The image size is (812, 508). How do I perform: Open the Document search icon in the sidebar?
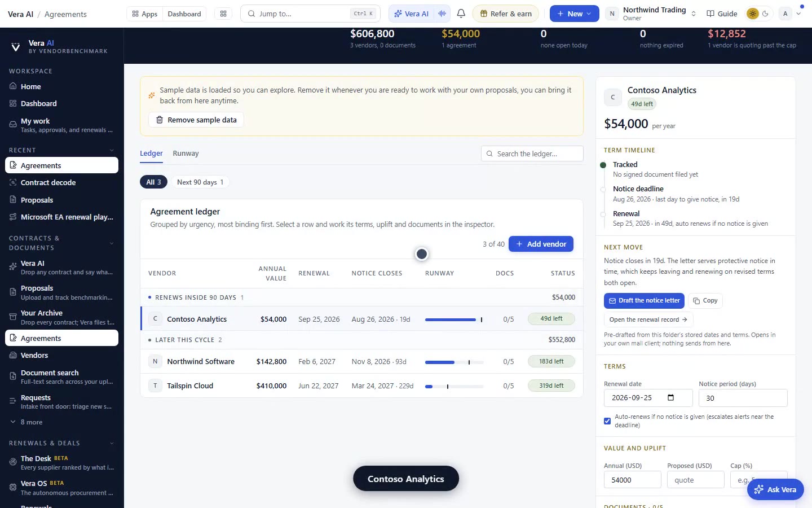pos(13,376)
